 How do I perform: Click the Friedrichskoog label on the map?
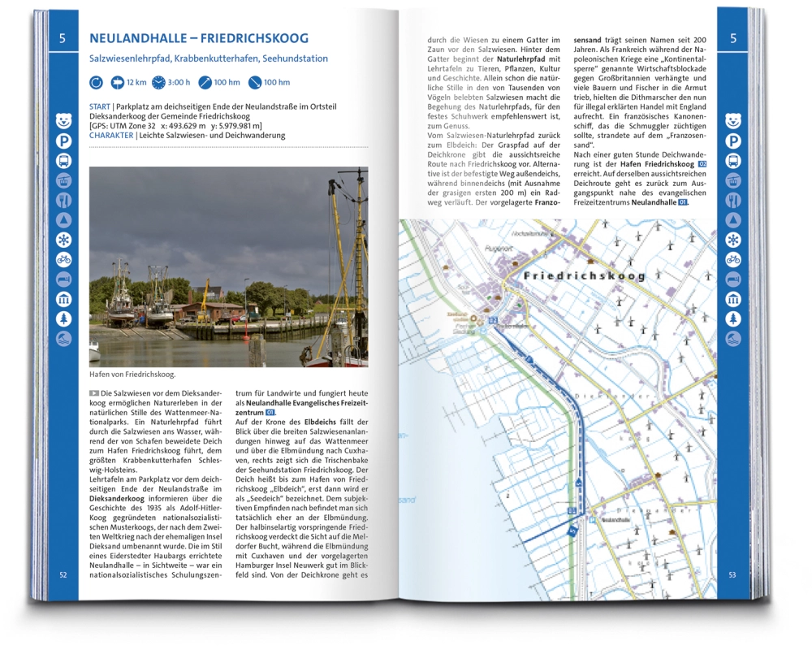click(585, 276)
